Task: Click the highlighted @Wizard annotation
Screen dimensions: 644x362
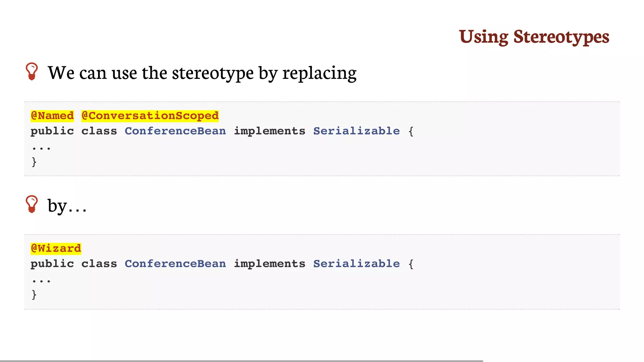Action: 56,248
